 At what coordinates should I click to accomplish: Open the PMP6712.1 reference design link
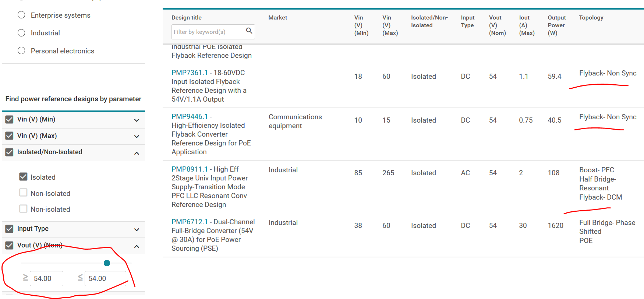(190, 222)
